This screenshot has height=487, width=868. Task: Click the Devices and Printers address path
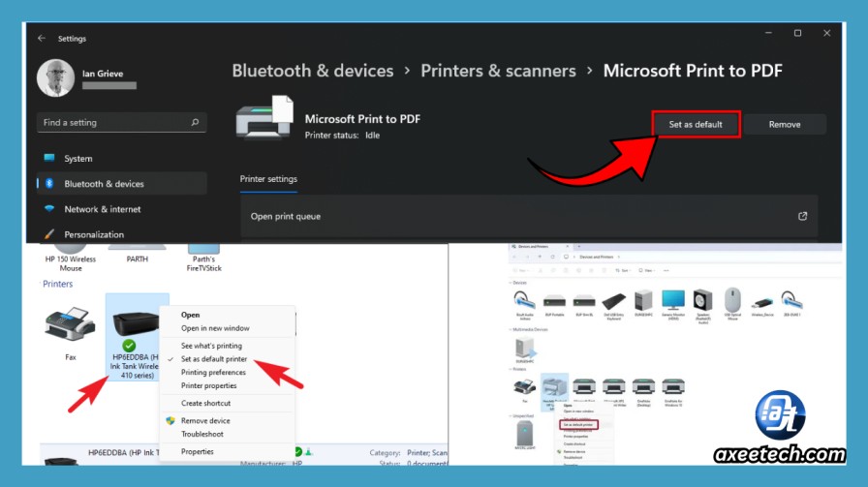coord(596,257)
